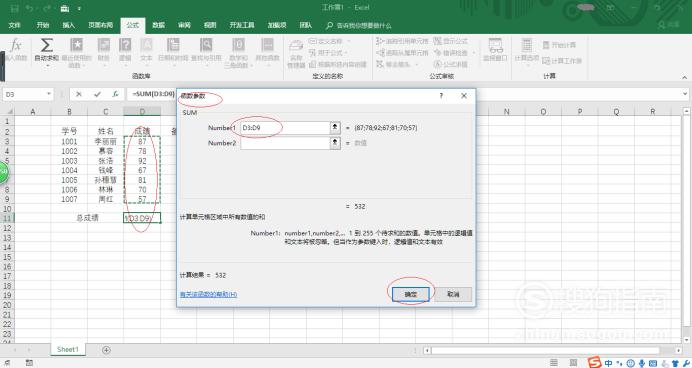Open Quick Access Toolbar customize arrow
692x368 pixels.
click(79, 8)
